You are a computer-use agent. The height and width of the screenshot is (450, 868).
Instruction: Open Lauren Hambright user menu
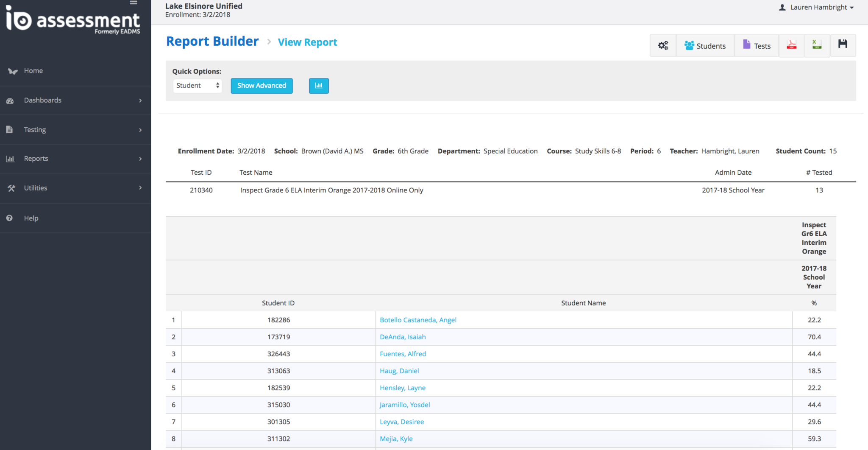tap(817, 8)
